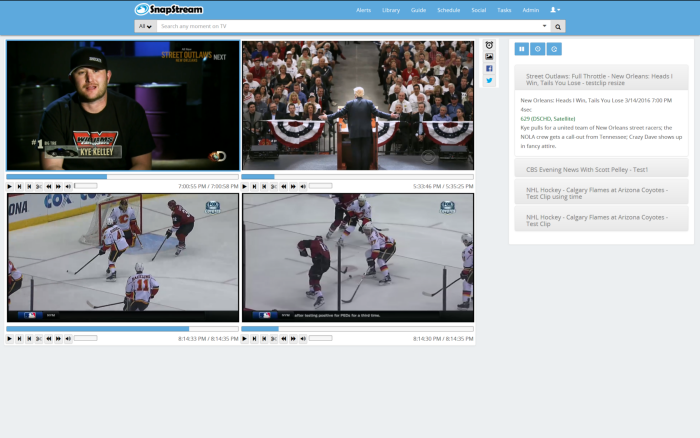Open the Alerts menu
The width and height of the screenshot is (700, 438).
363,10
